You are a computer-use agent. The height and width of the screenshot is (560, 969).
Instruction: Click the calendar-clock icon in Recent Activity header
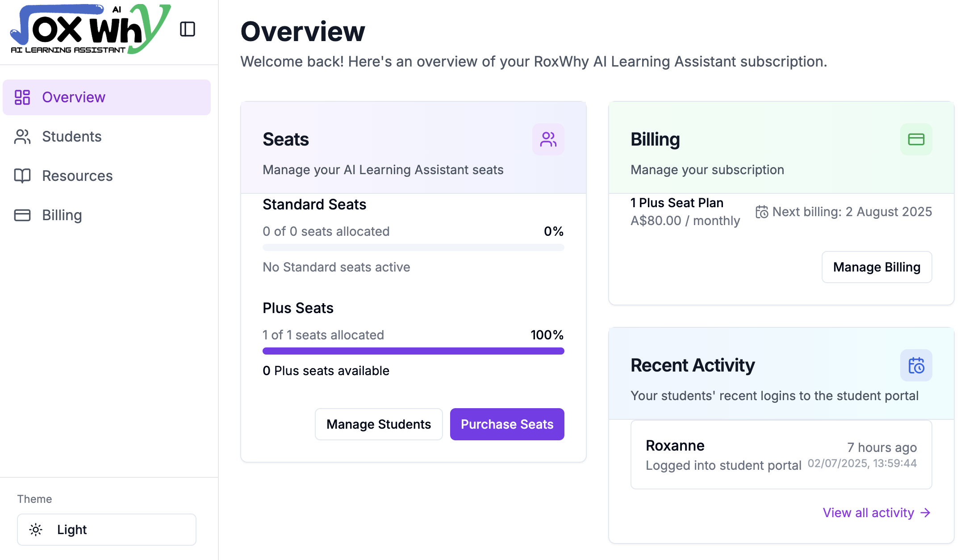(x=916, y=365)
